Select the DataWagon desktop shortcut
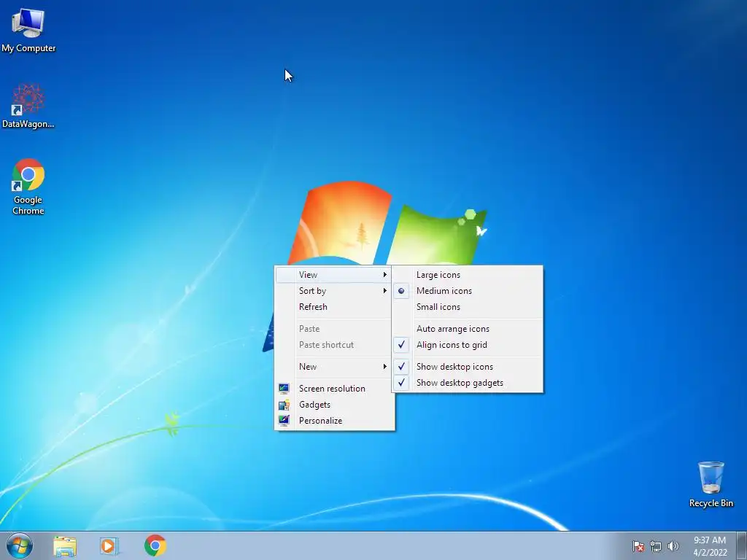The height and width of the screenshot is (560, 747). 28,106
